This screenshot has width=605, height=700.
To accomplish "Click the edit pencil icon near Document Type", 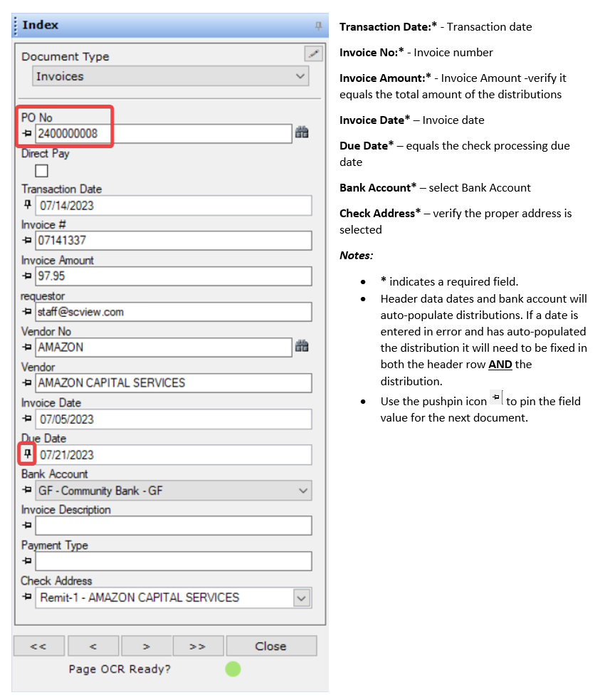I will click(312, 53).
